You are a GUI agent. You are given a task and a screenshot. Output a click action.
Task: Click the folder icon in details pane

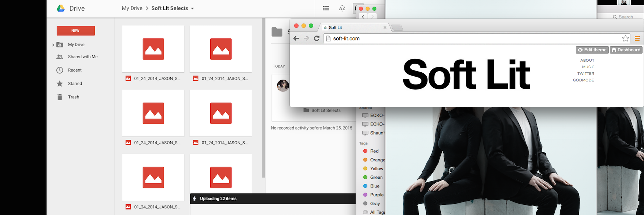[x=277, y=32]
